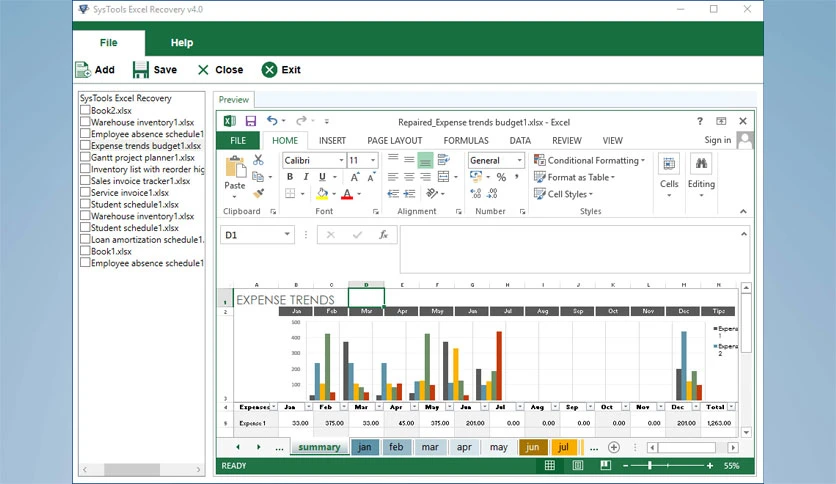Toggle Italic formatting

(306, 177)
